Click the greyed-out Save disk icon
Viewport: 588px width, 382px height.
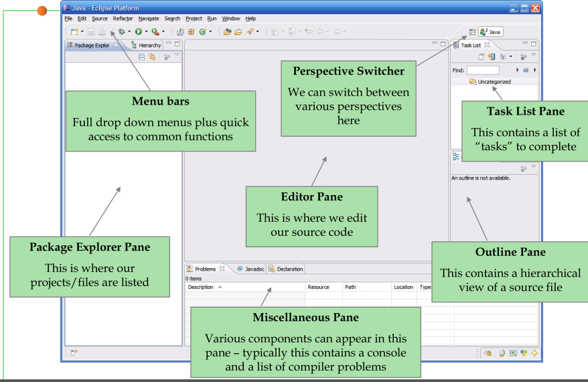point(91,32)
